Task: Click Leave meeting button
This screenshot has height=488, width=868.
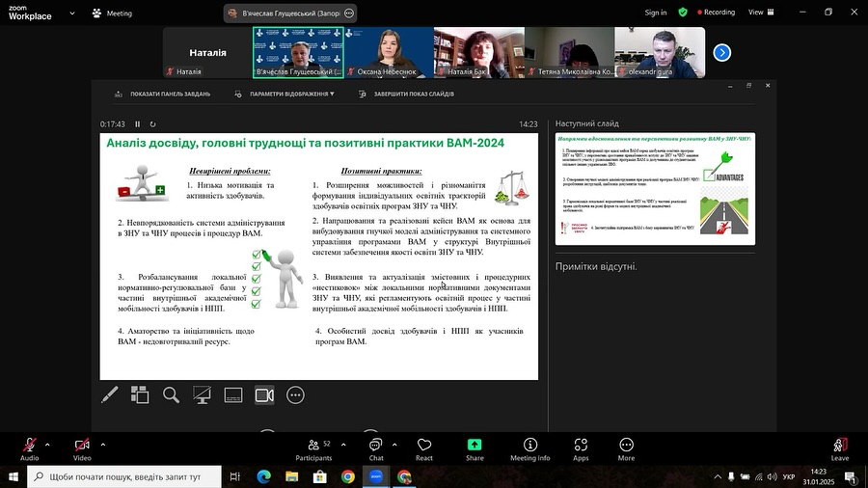Action: pos(840,449)
